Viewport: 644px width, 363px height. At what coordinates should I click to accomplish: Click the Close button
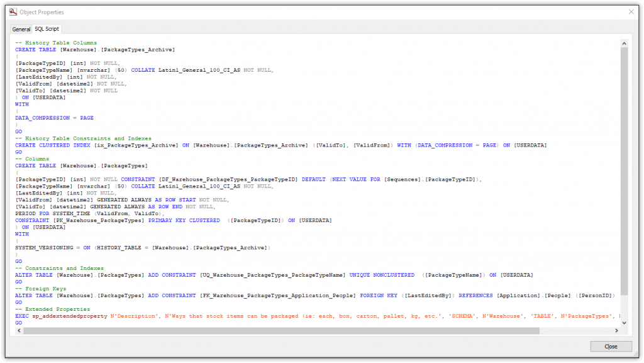(x=610, y=346)
